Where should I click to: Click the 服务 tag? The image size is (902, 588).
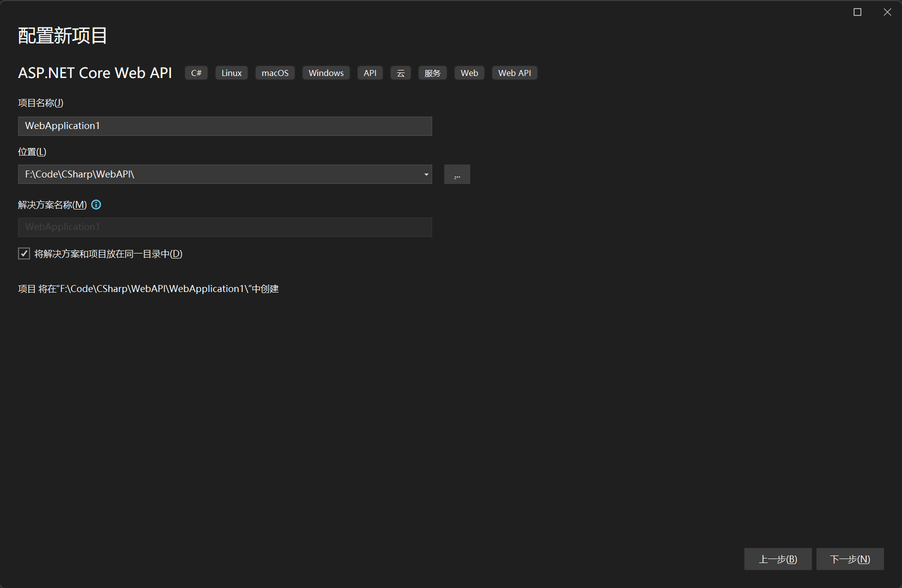[x=433, y=73]
